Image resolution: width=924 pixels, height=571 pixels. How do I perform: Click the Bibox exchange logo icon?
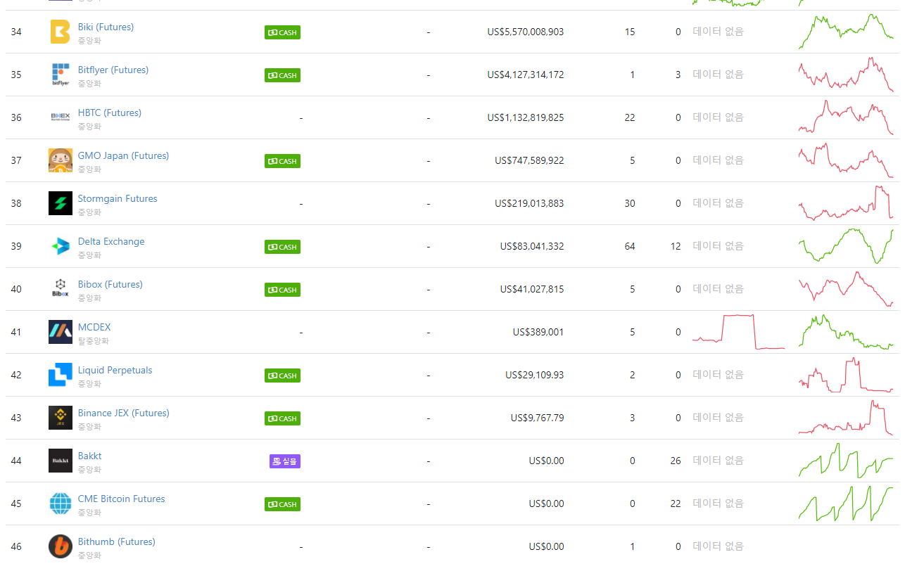coord(61,289)
